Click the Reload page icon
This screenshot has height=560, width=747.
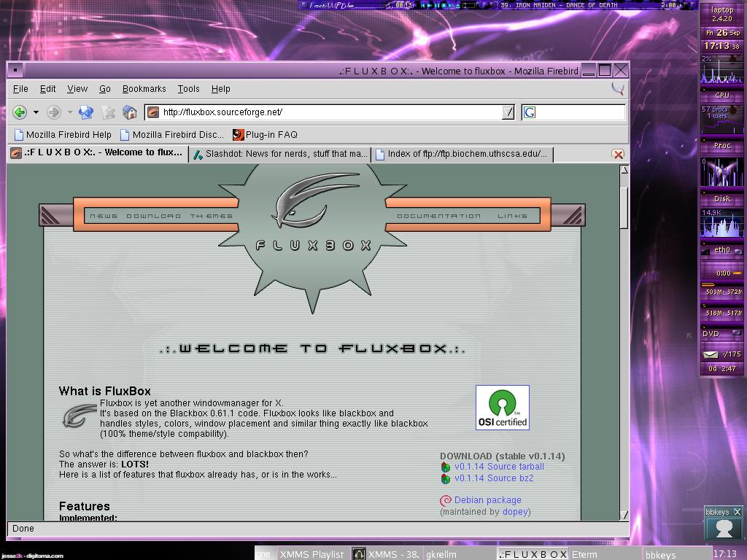coord(86,112)
